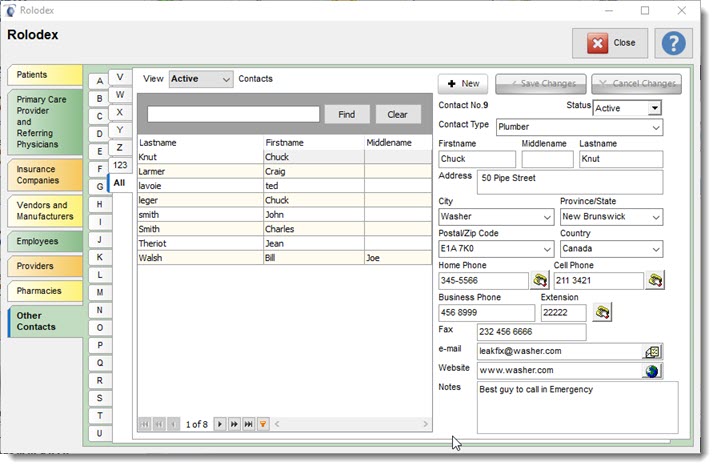The height and width of the screenshot is (469, 716).
Task: Expand the Country dropdown
Action: pyautogui.click(x=656, y=249)
